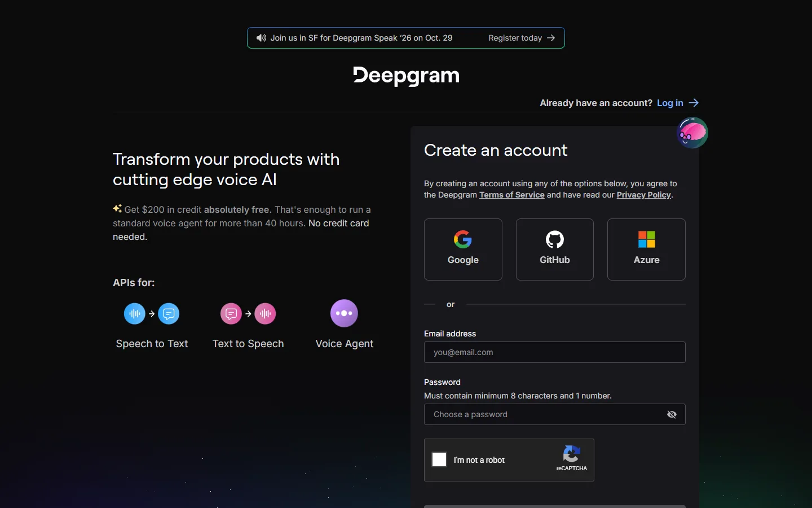Screen dimensions: 812x508
Task: Sign up with the GitHub button
Action: pos(555,249)
